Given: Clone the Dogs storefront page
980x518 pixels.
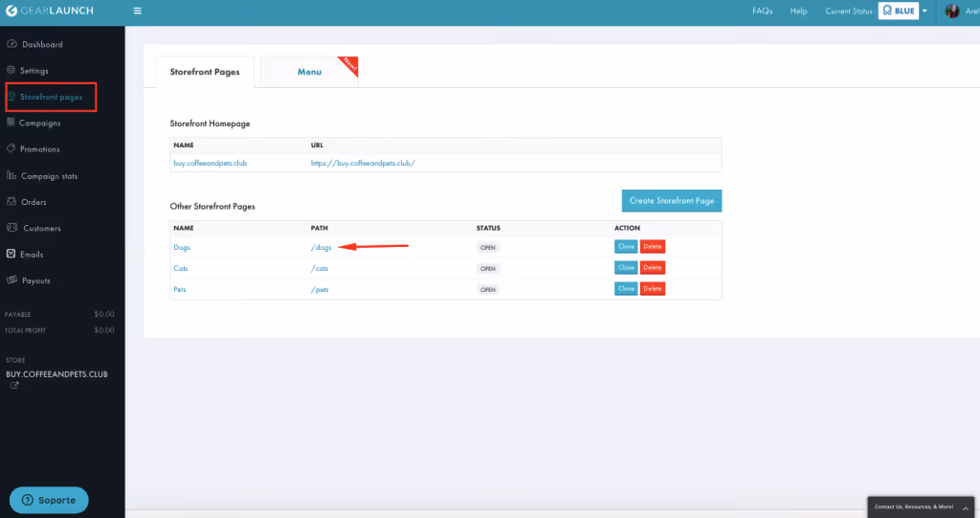Looking at the screenshot, I should (626, 246).
